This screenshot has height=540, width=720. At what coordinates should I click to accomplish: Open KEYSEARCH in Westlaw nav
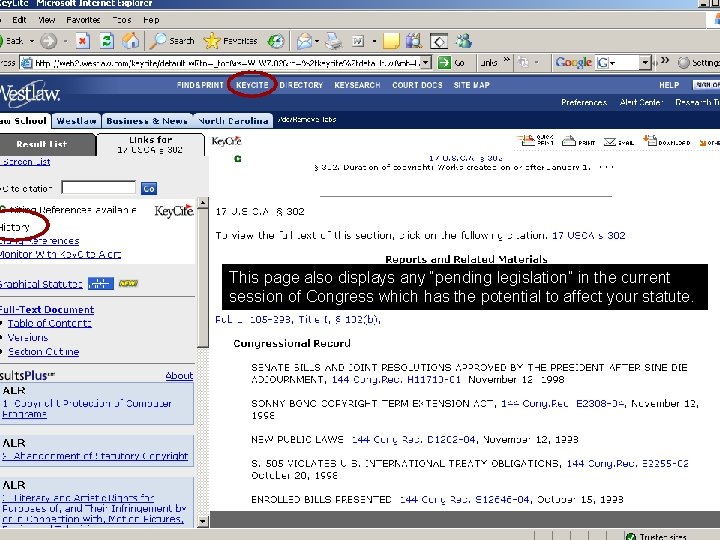357,85
